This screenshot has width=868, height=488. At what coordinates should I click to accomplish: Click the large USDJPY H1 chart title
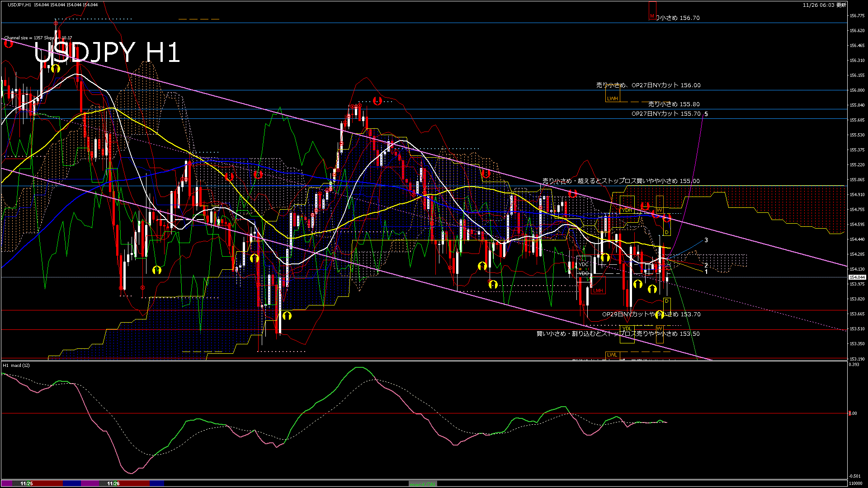pyautogui.click(x=107, y=53)
